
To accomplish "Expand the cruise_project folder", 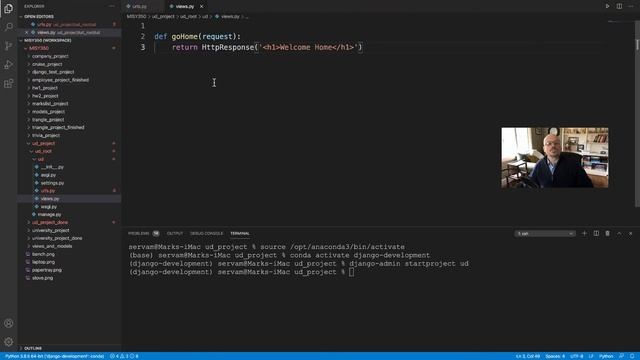I will coord(47,64).
